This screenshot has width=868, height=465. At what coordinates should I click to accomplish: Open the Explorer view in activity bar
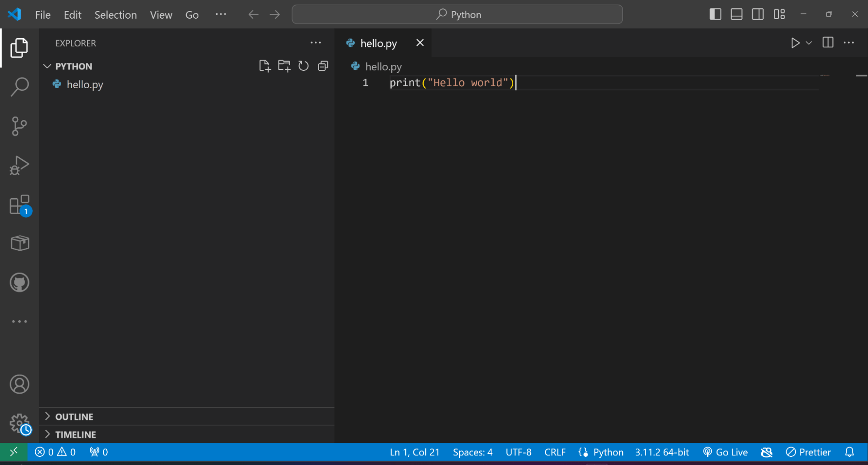click(19, 48)
